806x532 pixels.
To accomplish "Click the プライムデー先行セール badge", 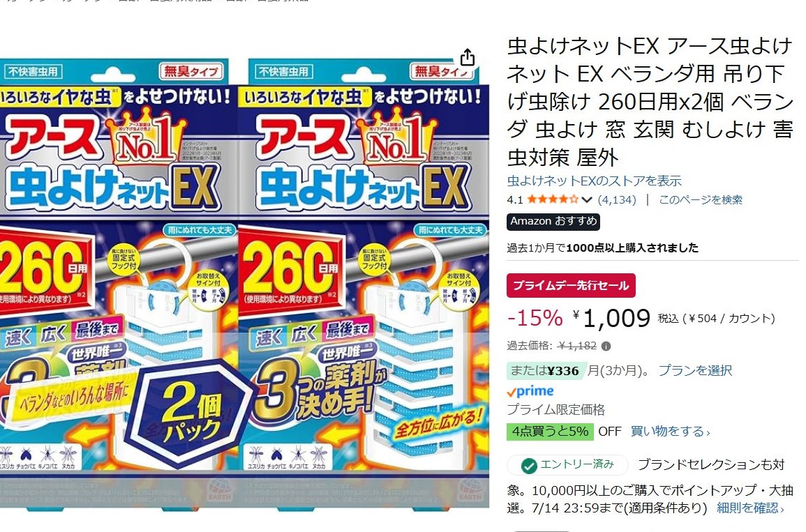I will (571, 285).
